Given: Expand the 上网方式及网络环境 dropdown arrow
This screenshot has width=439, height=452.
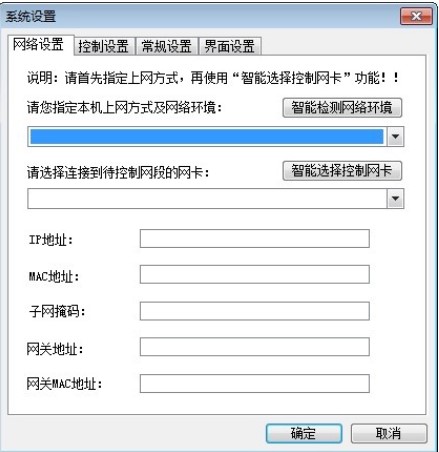Looking at the screenshot, I should point(395,136).
